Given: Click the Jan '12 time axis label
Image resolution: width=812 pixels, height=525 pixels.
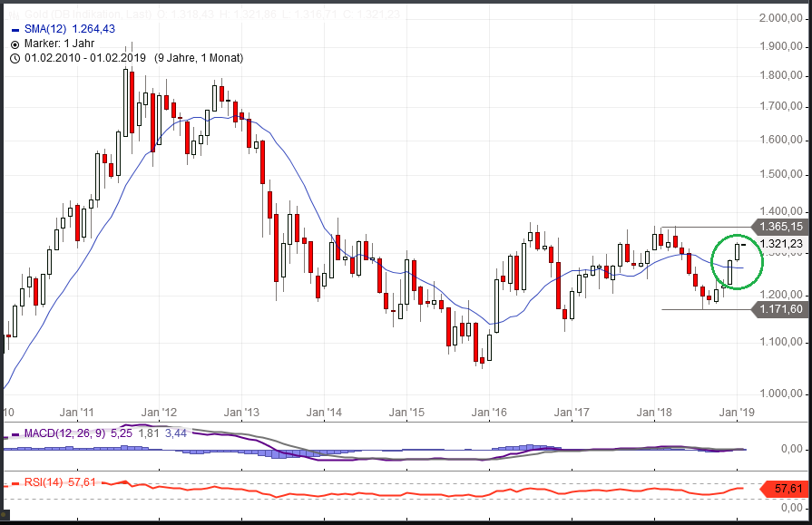Looking at the screenshot, I should (159, 413).
